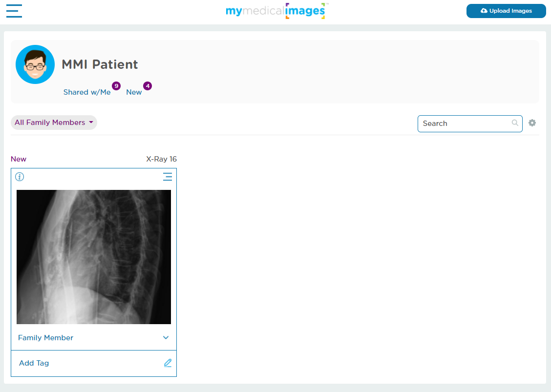Image resolution: width=551 pixels, height=392 pixels.
Task: Open the Shared w/Me list
Action: click(87, 92)
